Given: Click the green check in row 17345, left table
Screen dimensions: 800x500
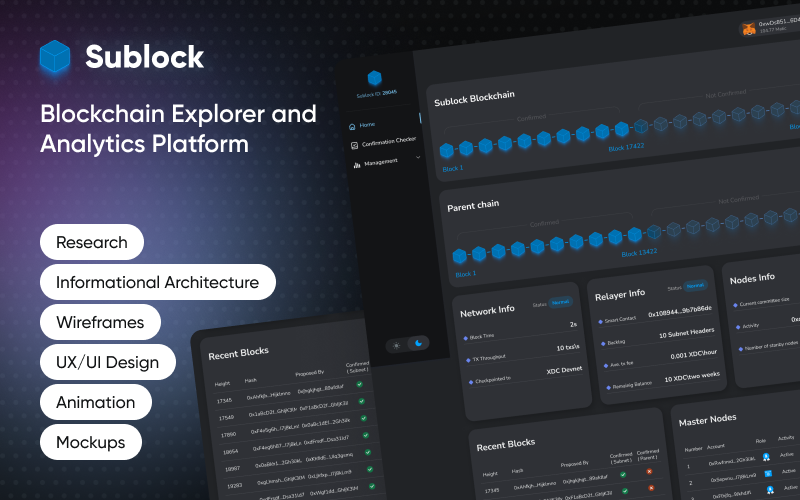Looking at the screenshot, I should (360, 384).
